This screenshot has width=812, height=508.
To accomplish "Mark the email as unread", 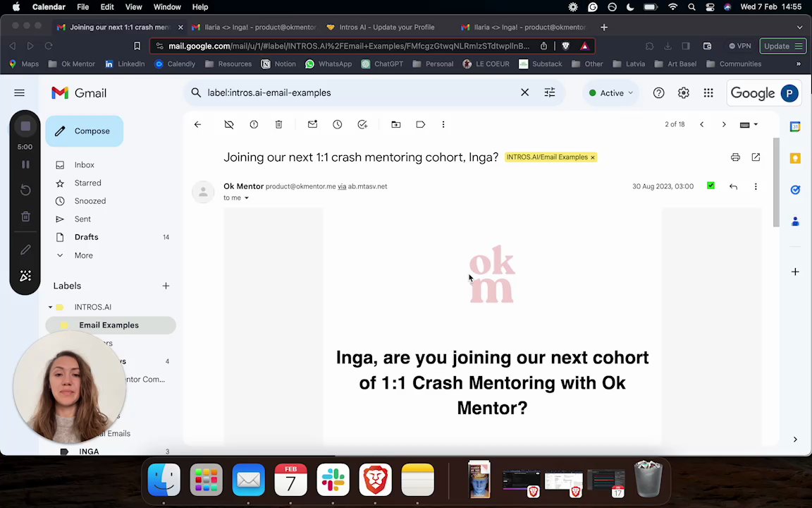I will (312, 124).
